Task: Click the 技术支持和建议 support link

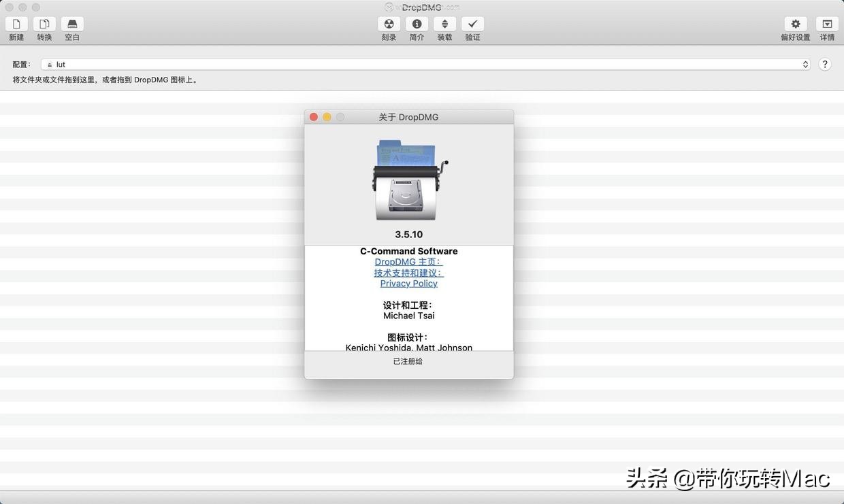Action: (x=408, y=272)
